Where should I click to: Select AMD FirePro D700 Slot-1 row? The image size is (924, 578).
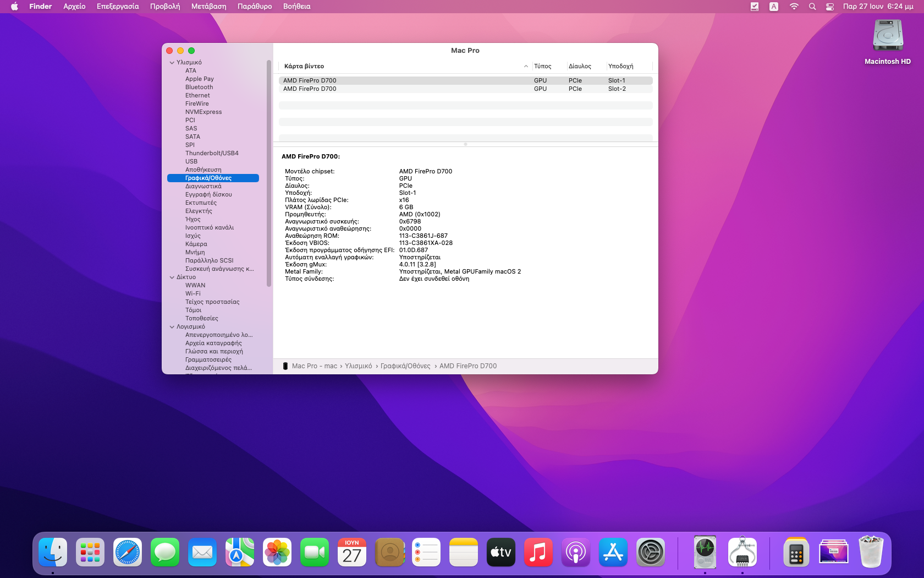466,80
